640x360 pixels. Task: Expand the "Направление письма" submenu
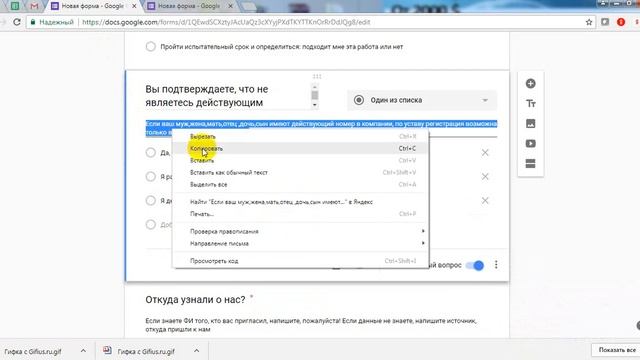pyautogui.click(x=301, y=244)
